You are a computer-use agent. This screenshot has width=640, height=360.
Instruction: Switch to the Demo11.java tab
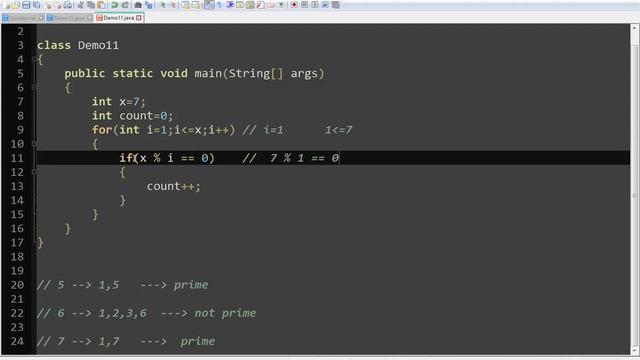pos(118,18)
